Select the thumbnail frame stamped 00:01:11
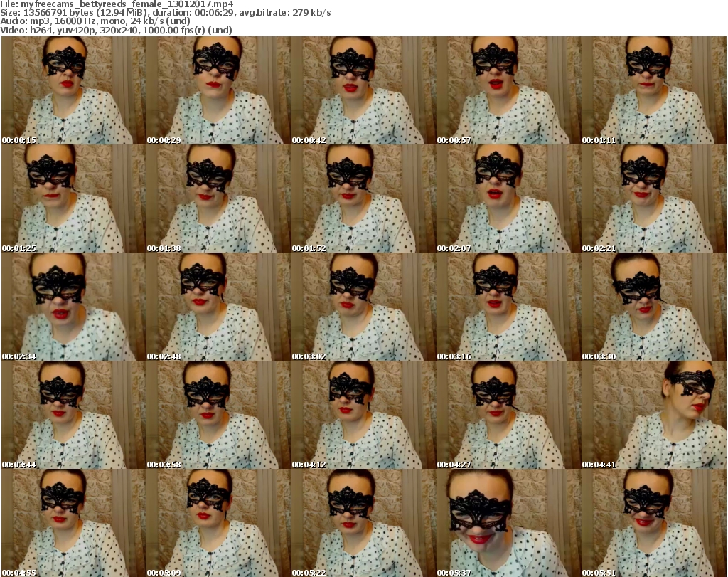Image resolution: width=728 pixels, height=577 pixels. [x=654, y=90]
